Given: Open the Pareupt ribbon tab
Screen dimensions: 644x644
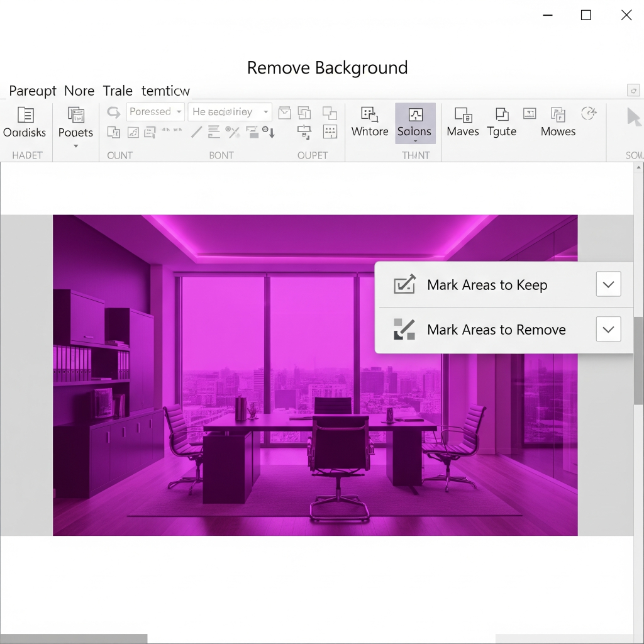Looking at the screenshot, I should point(33,91).
